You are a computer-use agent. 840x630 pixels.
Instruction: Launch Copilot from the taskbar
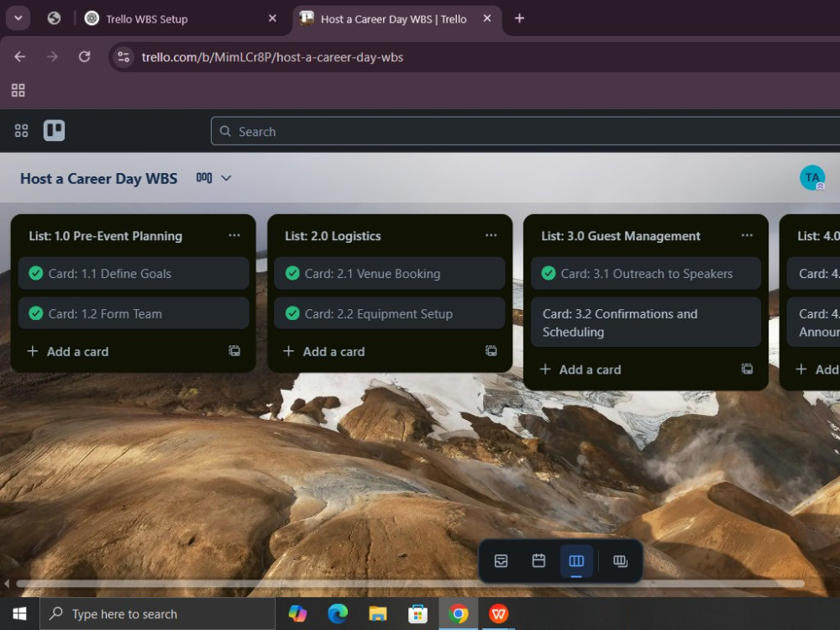click(297, 613)
